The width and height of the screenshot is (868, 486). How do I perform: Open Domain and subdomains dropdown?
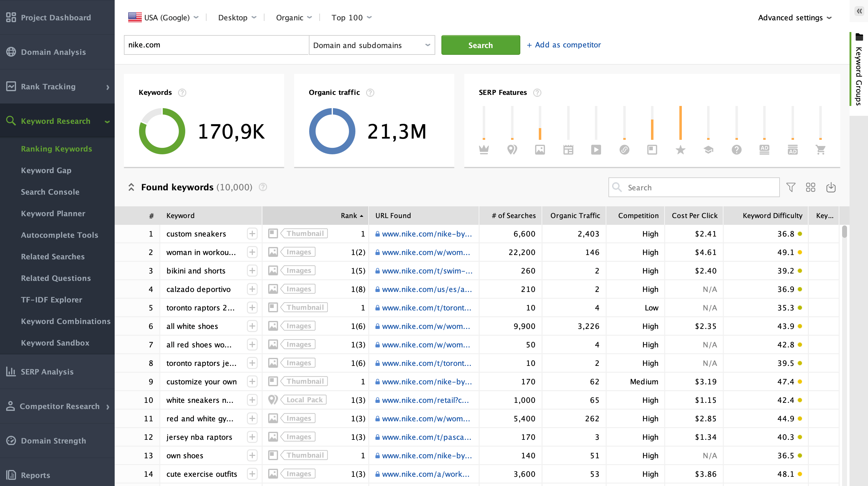372,45
